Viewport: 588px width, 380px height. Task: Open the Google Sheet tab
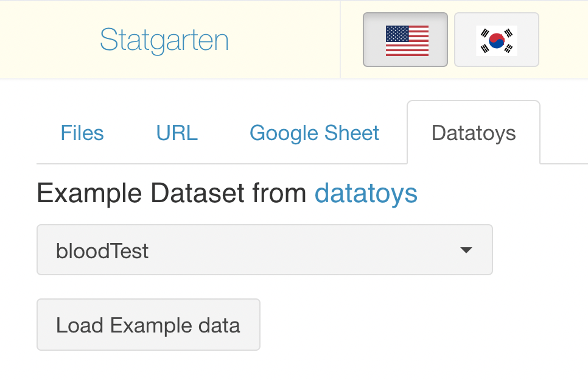click(x=314, y=133)
